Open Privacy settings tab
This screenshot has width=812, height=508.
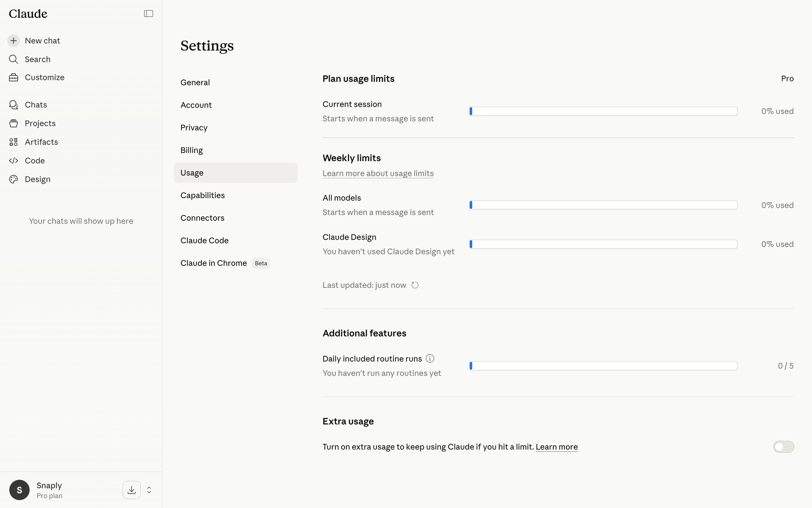[x=235, y=128]
